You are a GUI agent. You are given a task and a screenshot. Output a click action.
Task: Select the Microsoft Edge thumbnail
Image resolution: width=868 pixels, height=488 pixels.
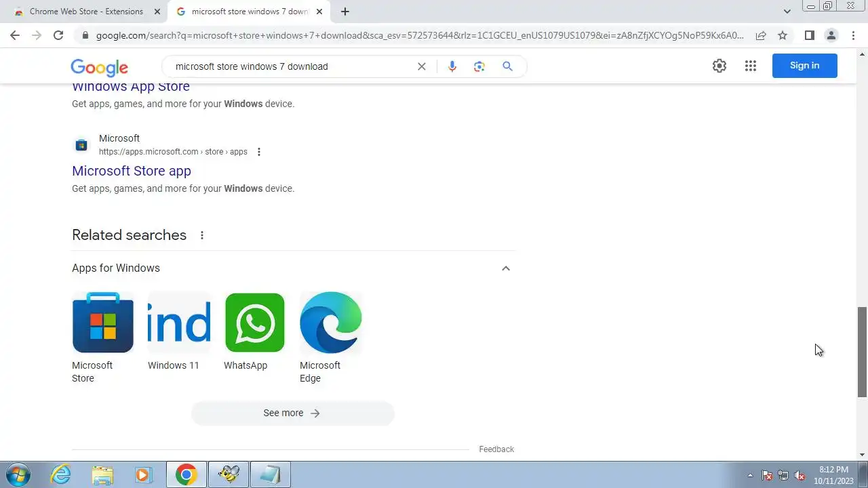pyautogui.click(x=331, y=323)
